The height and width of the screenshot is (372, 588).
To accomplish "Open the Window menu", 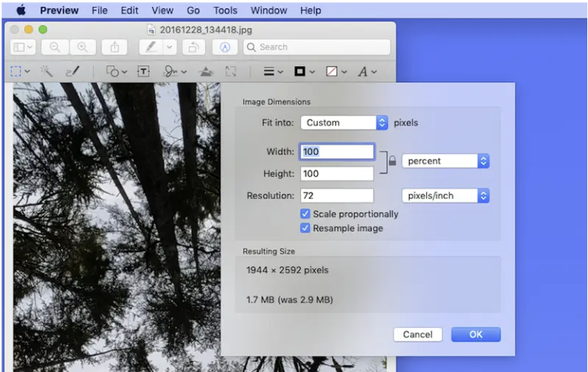I will tap(269, 11).
